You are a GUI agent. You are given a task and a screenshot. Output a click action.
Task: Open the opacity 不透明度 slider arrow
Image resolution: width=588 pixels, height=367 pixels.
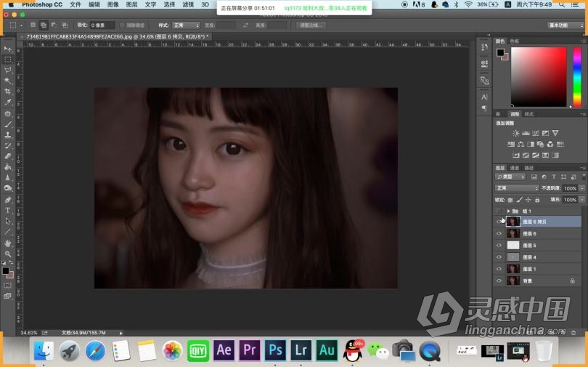tap(582, 188)
